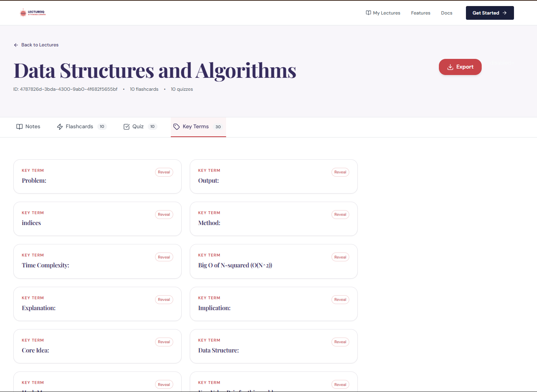Reveal the Output: key term
The image size is (537, 392).
point(340,172)
